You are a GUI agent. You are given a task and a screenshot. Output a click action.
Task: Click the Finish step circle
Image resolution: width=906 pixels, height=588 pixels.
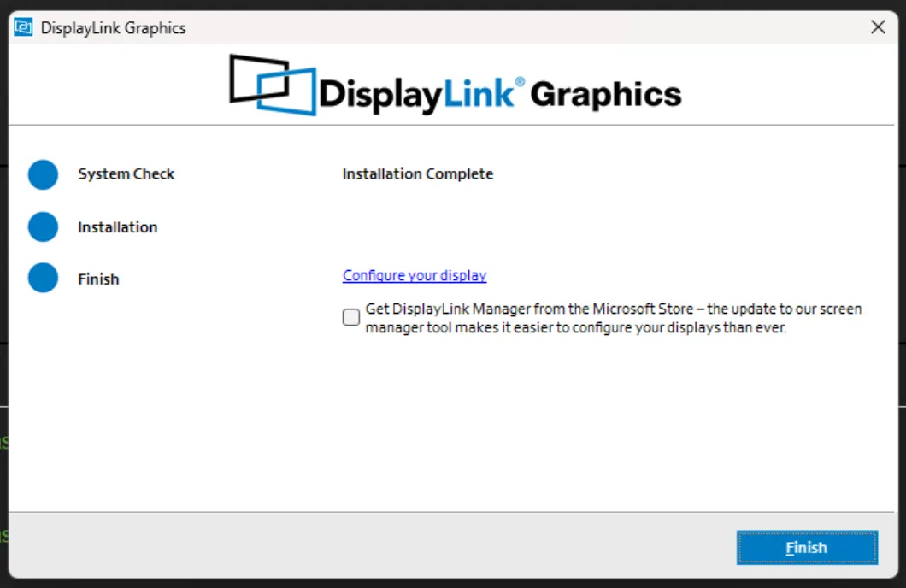coord(43,278)
